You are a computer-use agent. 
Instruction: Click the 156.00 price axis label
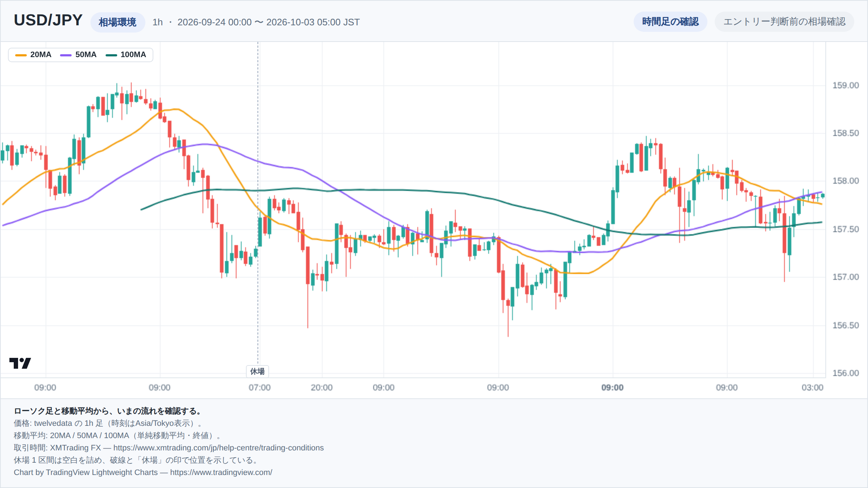click(x=846, y=373)
